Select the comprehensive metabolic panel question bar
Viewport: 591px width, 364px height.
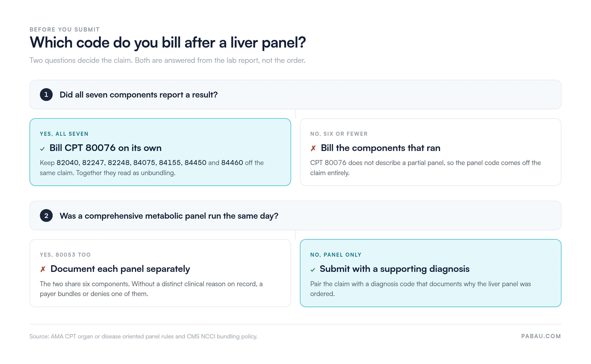pos(295,216)
